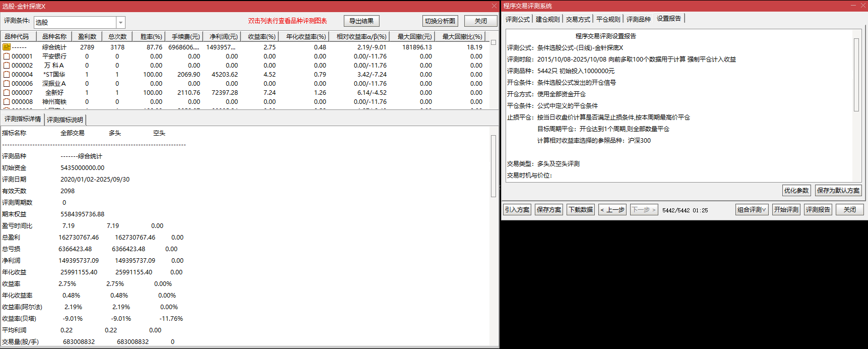Open the 建仓规则 tab

click(x=548, y=19)
